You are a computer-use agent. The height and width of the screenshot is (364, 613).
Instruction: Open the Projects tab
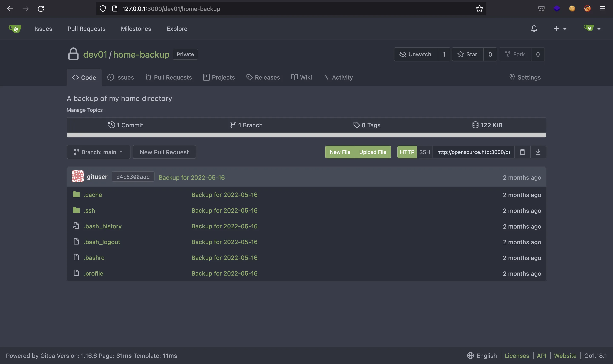(219, 77)
